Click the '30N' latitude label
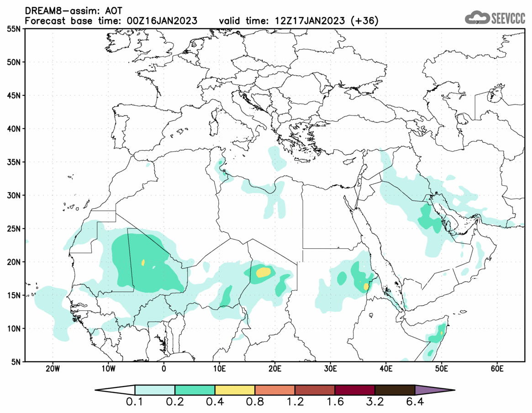 [x=14, y=195]
